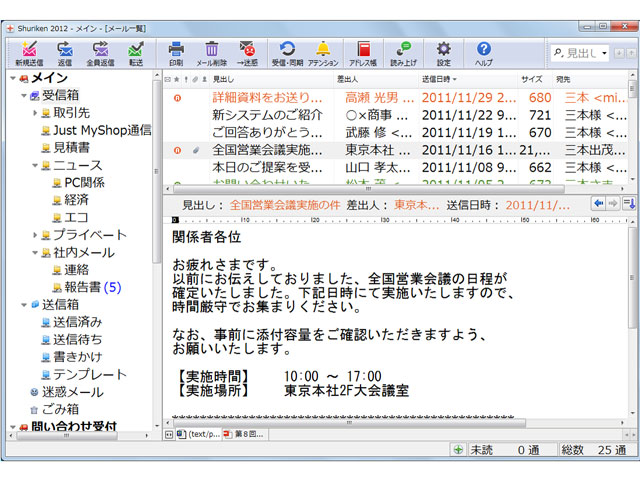Open the PC関係 folder

[x=79, y=182]
